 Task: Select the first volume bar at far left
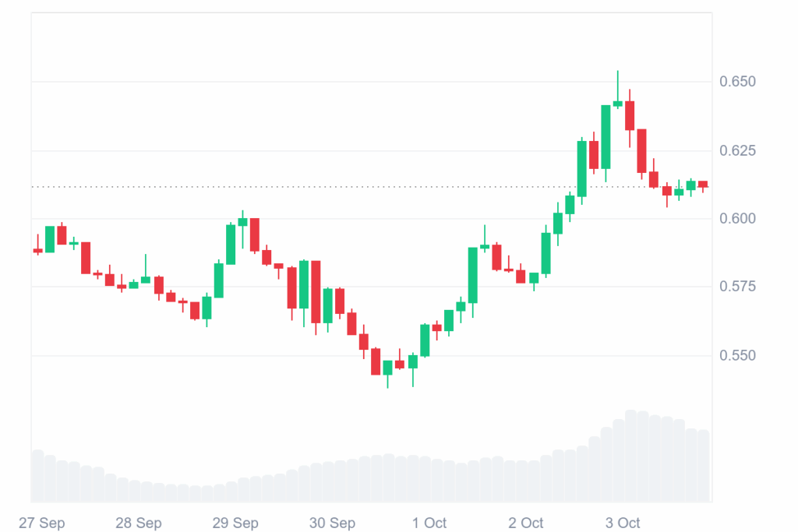pos(37,475)
